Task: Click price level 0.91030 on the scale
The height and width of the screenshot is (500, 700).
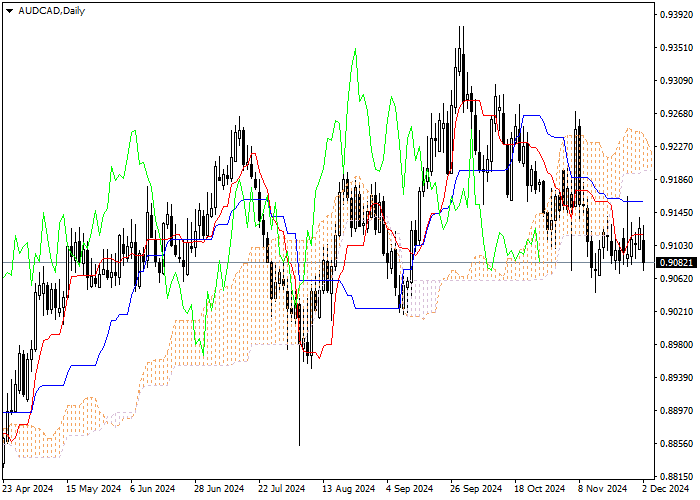Action: pyautogui.click(x=677, y=246)
